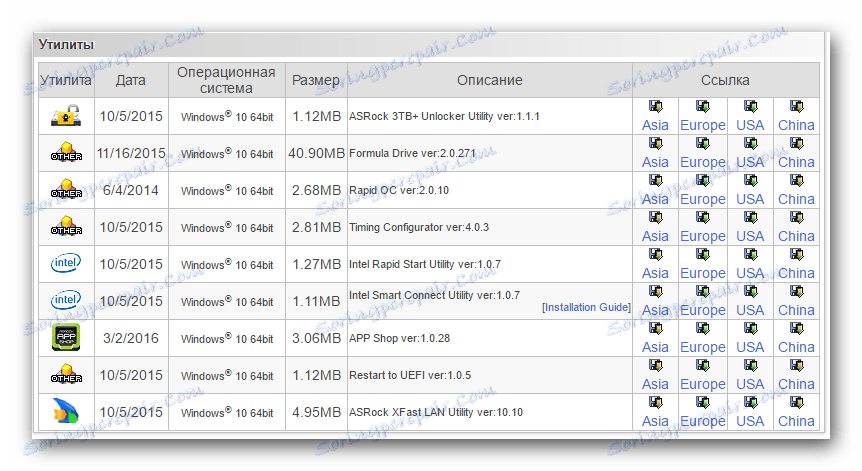Click the OTHER icon in the Restart to UEFI row

(66, 374)
